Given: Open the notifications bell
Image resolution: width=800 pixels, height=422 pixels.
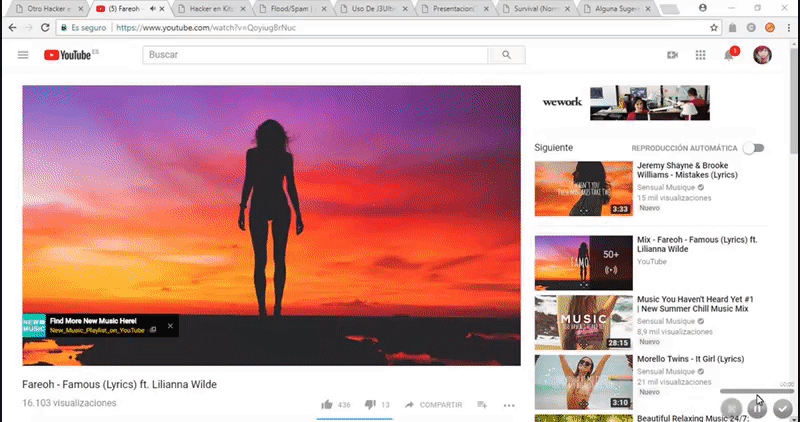Looking at the screenshot, I should 730,55.
